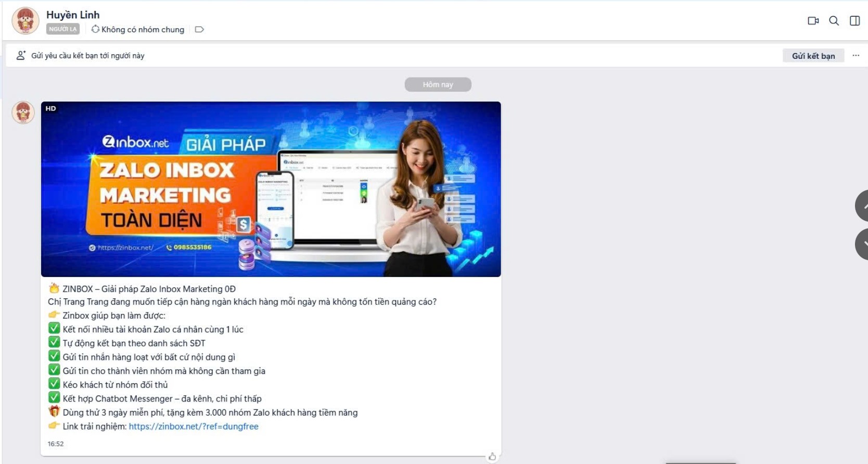Open the message search magnifier icon
This screenshot has height=464, width=868.
[x=834, y=21]
